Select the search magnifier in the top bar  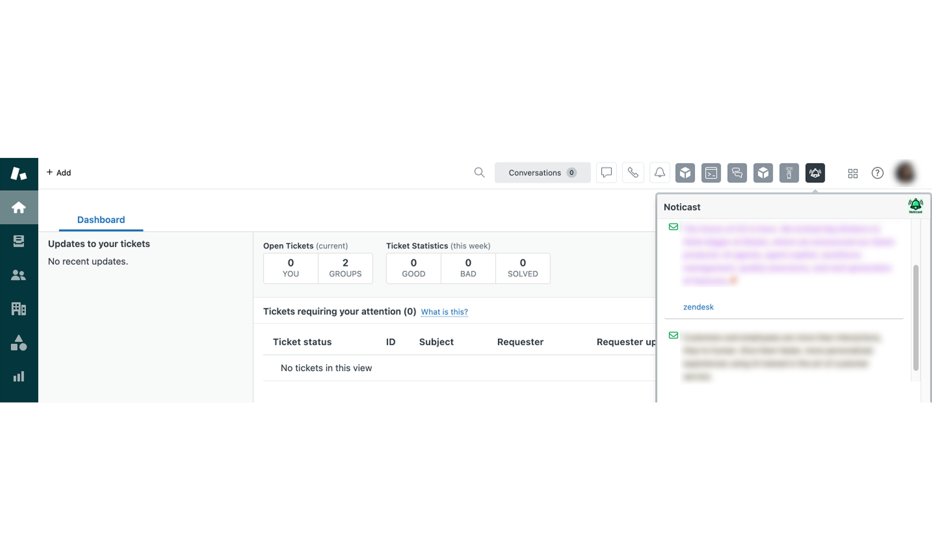pos(479,172)
